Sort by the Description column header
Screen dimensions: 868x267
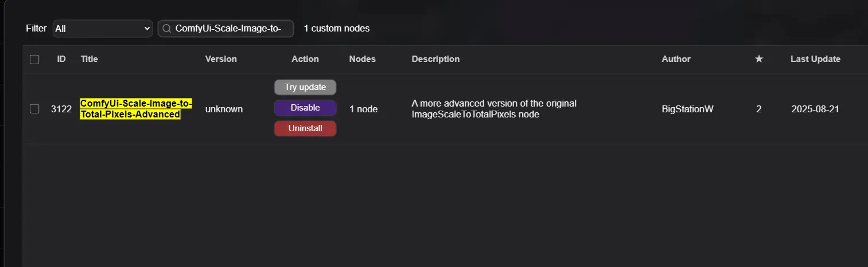tap(435, 59)
